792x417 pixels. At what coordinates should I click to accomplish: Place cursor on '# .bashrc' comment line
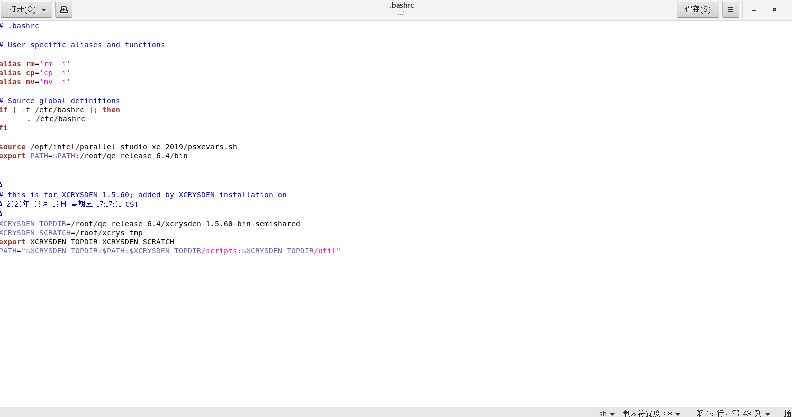tap(19, 26)
